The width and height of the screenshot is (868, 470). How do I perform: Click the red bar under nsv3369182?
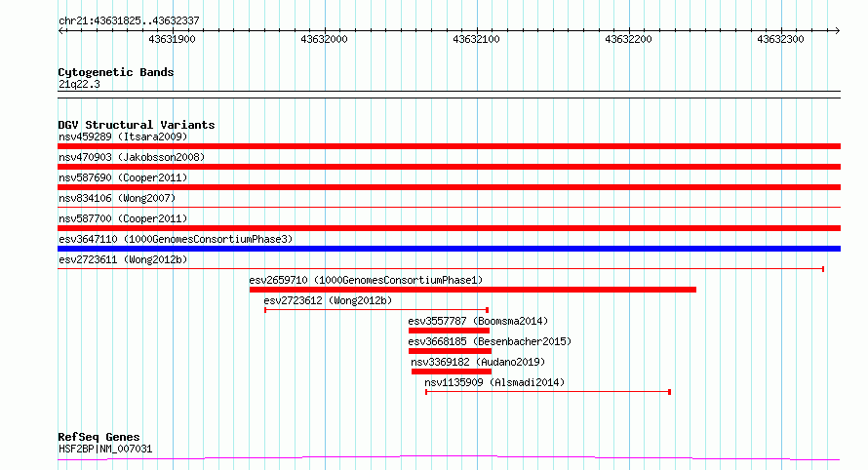coord(452,372)
